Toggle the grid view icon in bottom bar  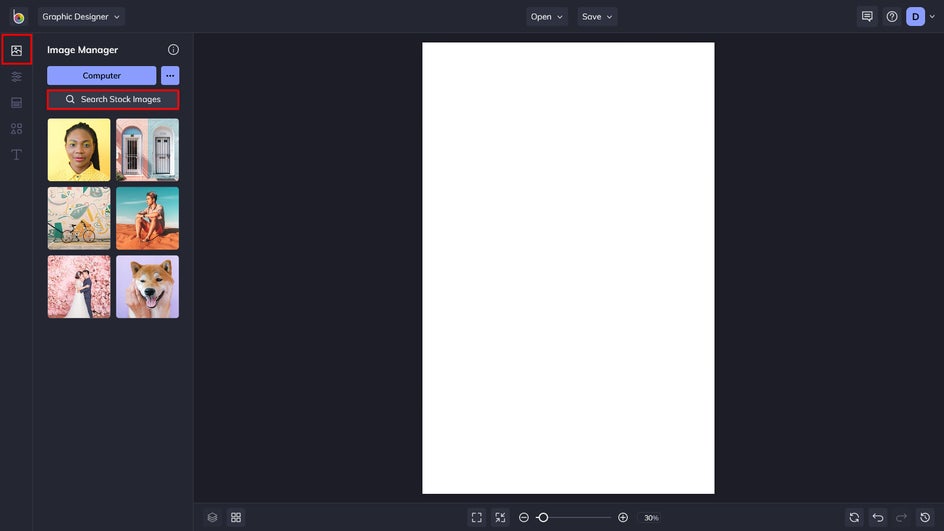coord(236,517)
